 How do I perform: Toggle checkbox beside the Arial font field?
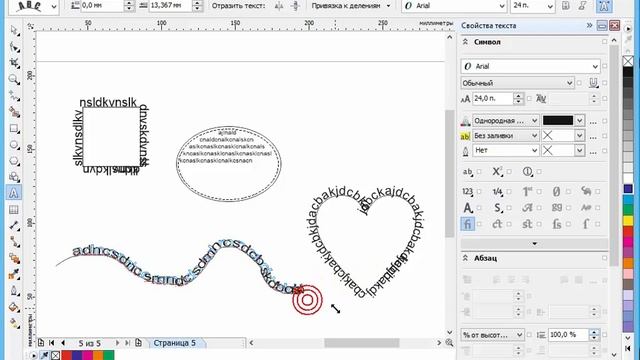[604, 66]
